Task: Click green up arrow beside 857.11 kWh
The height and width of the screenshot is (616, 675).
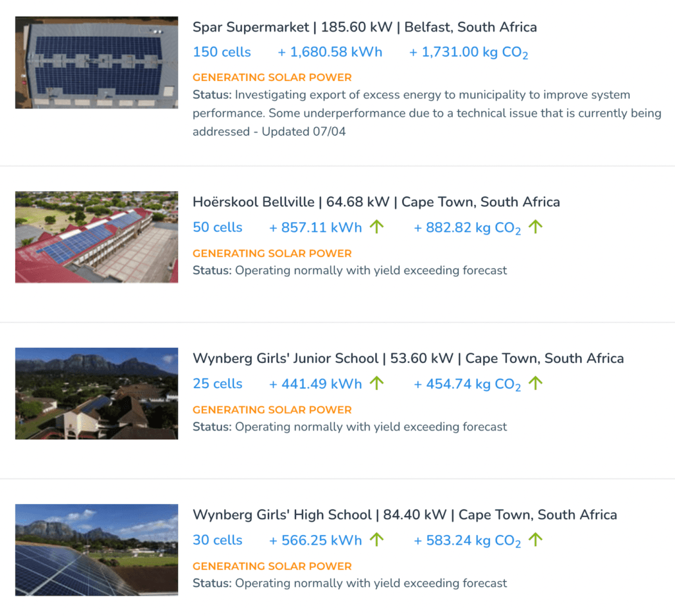Action: pyautogui.click(x=376, y=227)
